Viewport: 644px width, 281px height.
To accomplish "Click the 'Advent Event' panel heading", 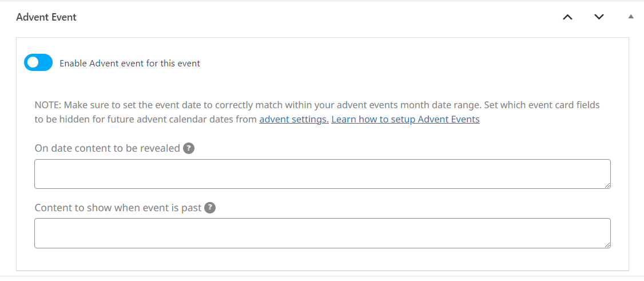I will coord(46,17).
